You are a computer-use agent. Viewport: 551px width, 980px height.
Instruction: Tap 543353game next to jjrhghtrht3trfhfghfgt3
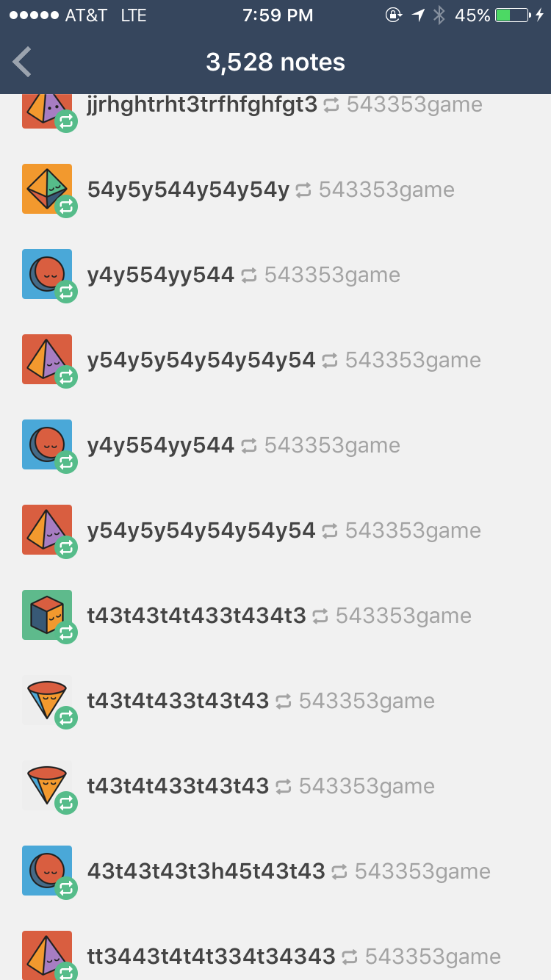point(414,105)
